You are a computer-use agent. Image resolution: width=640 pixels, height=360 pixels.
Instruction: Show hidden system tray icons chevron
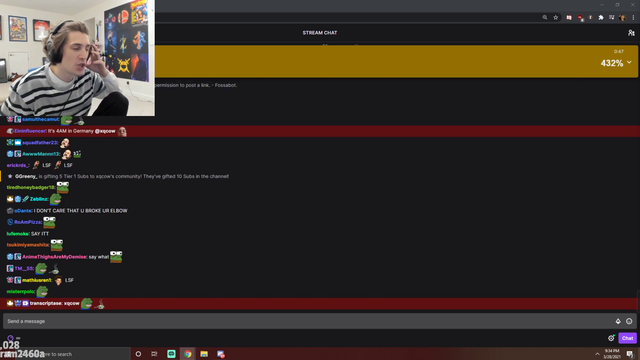pyautogui.click(x=597, y=354)
